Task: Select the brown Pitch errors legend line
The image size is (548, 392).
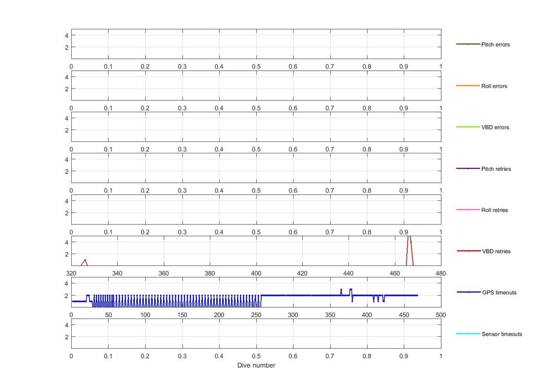Action: (468, 44)
